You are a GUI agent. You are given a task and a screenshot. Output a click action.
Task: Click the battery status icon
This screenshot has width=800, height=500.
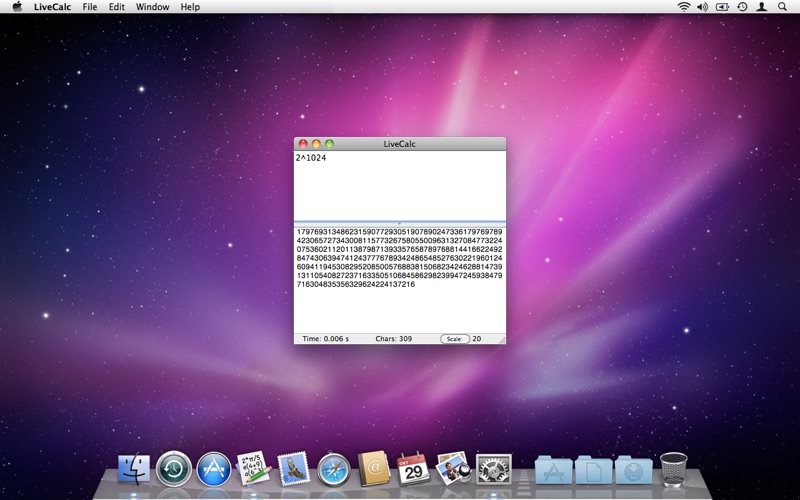[722, 7]
